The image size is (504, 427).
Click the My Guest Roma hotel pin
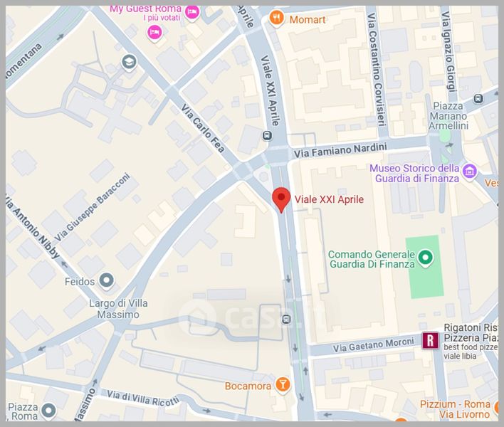pyautogui.click(x=192, y=14)
